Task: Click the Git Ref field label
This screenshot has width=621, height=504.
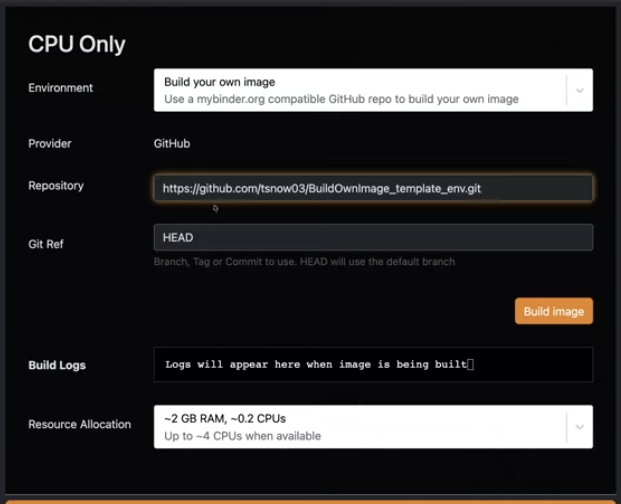Action: pos(46,243)
